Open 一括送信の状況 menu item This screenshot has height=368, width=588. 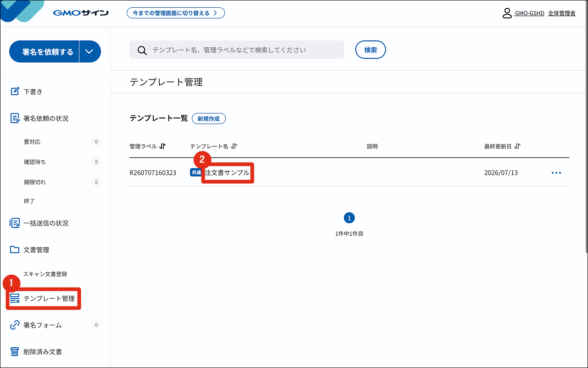point(46,223)
